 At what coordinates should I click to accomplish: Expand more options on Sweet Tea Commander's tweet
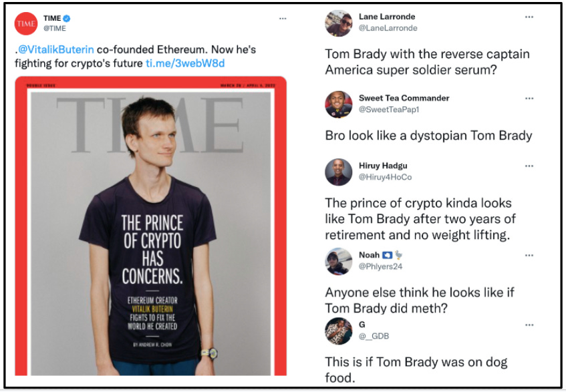(x=529, y=98)
